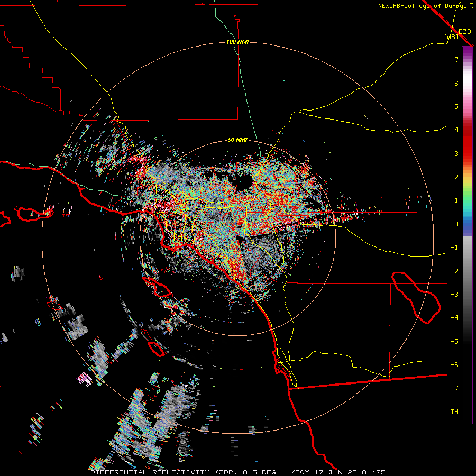
Task: Click the -5 value on the color scale
Action: [x=454, y=342]
